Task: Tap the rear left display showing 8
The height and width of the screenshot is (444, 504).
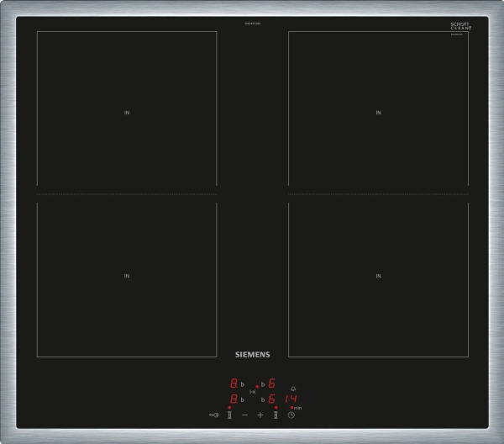Action: click(x=234, y=383)
